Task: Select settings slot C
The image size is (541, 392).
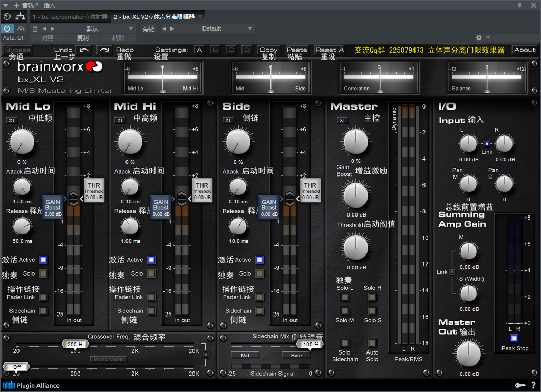Action: tap(231, 50)
